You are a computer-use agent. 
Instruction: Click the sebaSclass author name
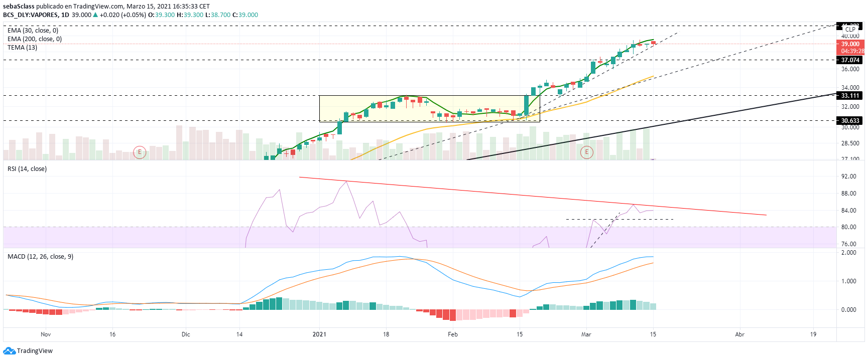click(x=19, y=7)
